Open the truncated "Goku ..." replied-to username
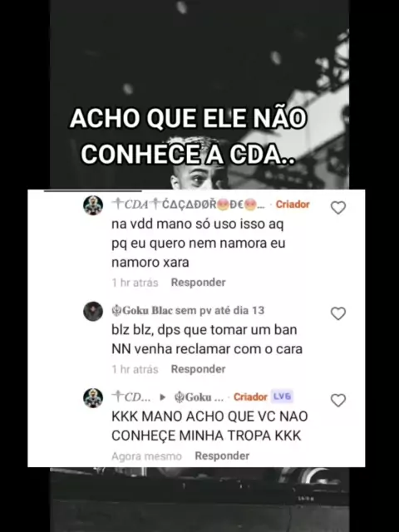 199,397
